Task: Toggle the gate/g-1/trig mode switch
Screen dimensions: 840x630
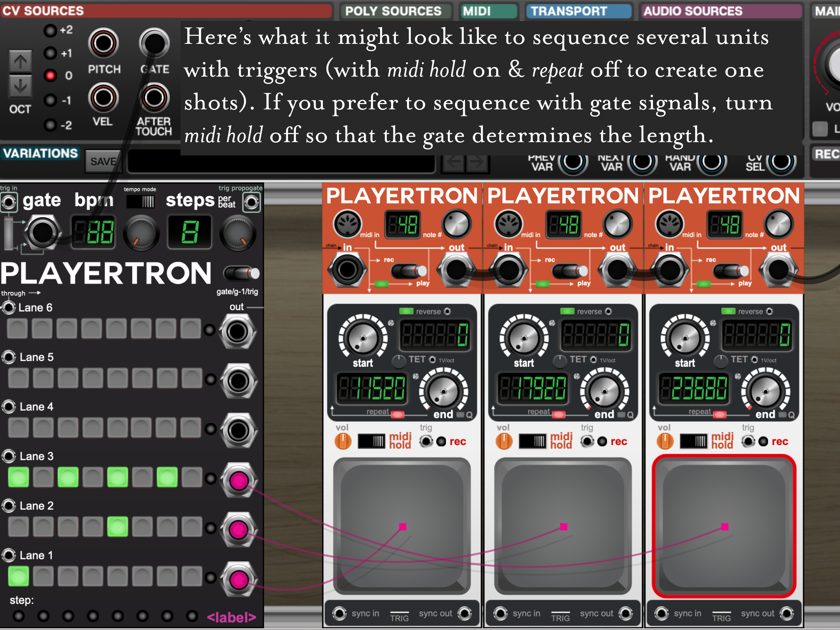Action: point(241,273)
